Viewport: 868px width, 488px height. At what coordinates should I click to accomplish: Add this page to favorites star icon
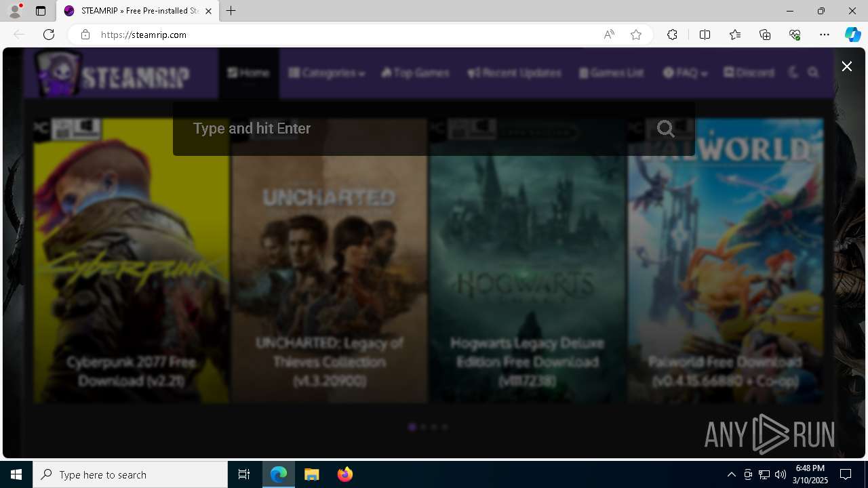pos(636,35)
